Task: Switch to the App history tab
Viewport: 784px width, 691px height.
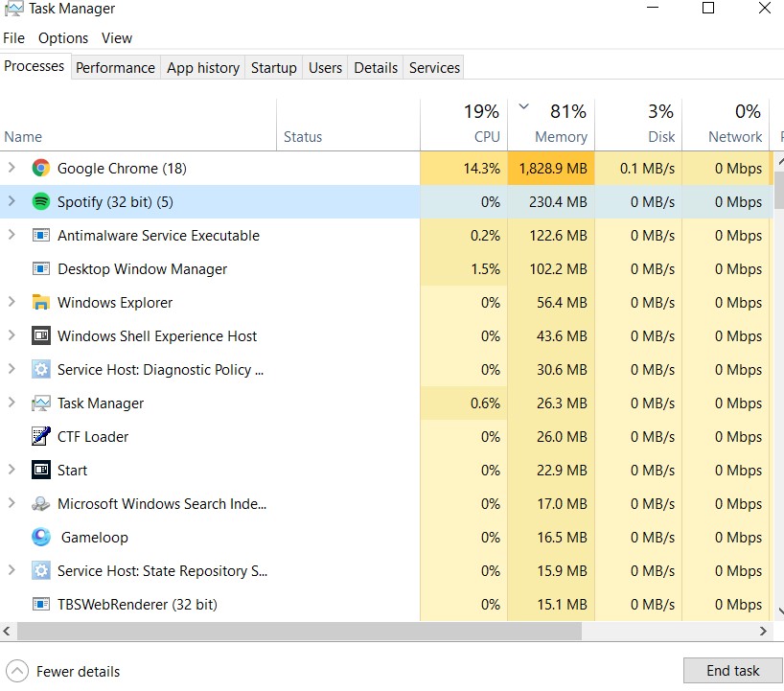Action: pyautogui.click(x=203, y=67)
